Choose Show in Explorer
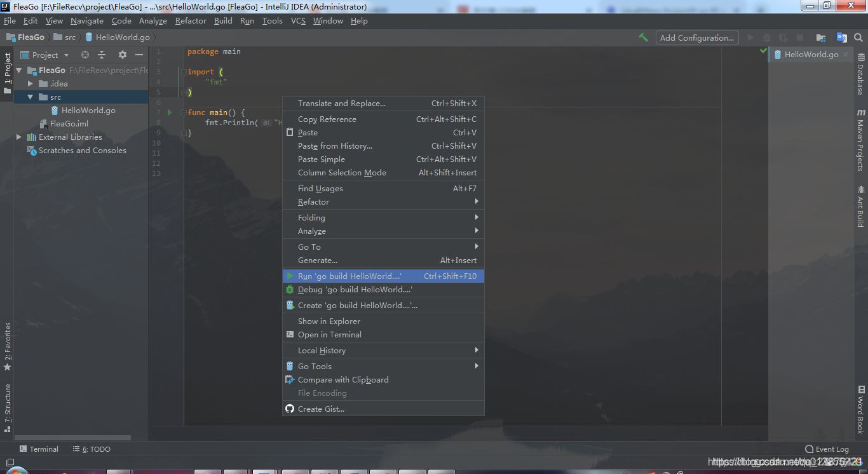Image resolution: width=868 pixels, height=474 pixels. pos(383,322)
